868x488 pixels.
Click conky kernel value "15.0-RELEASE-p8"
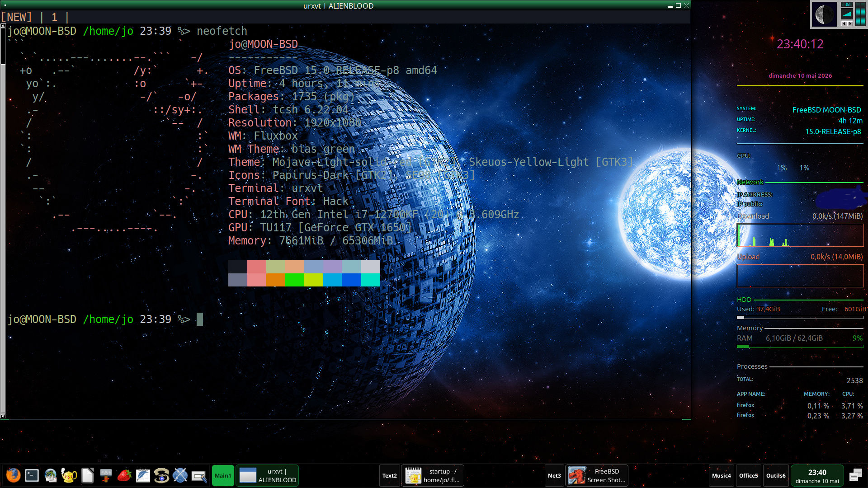pos(833,131)
